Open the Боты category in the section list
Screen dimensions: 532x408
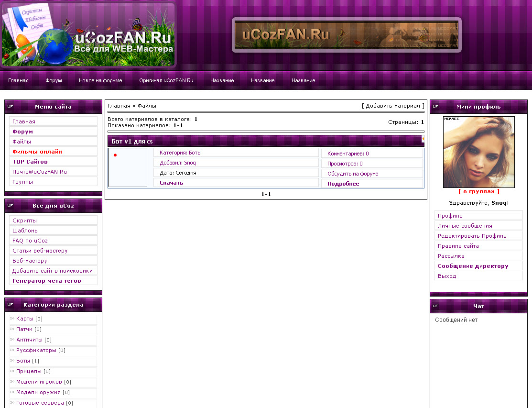click(23, 361)
